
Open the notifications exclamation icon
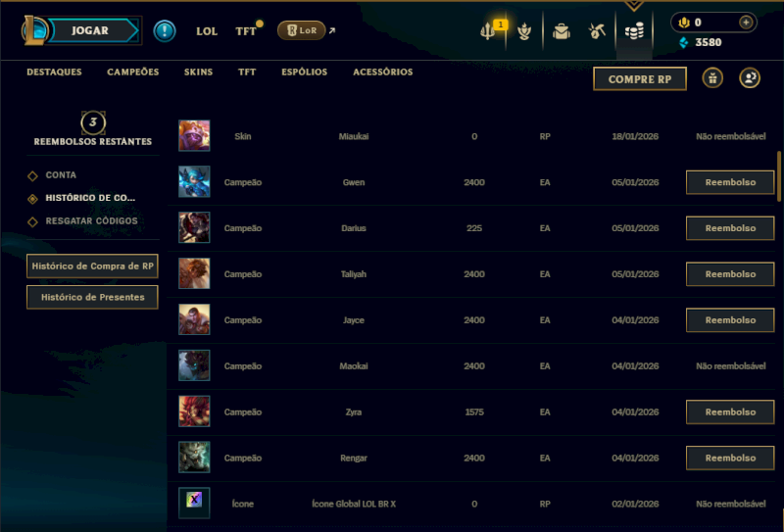tap(164, 31)
